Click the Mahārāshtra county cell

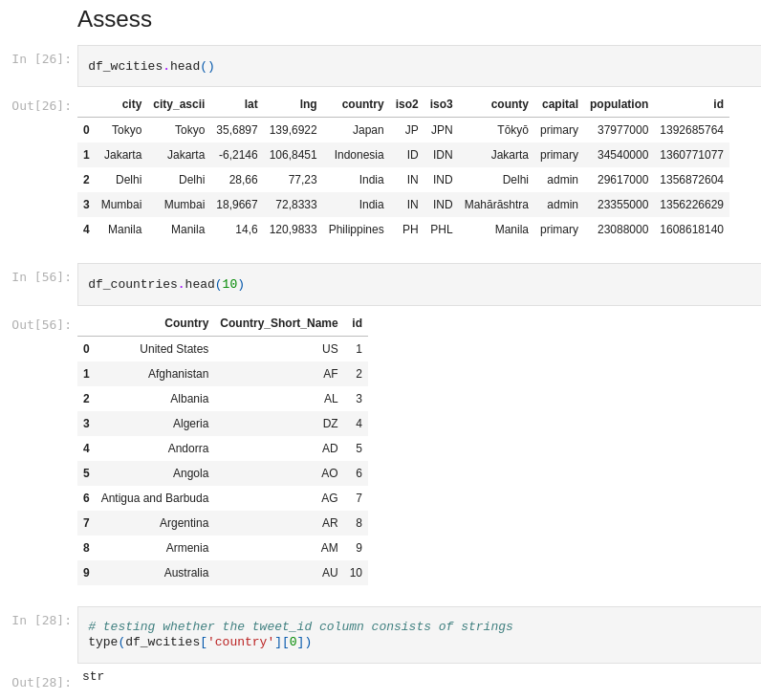(496, 205)
